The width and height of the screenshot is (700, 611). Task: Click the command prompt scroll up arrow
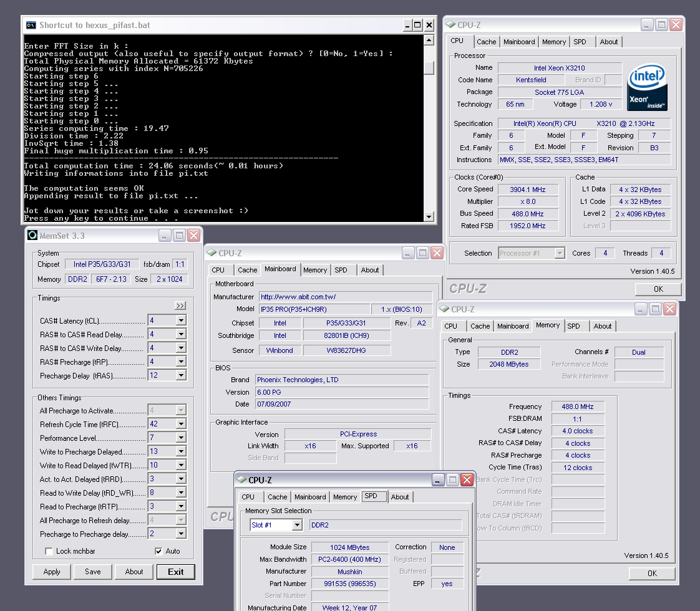pos(429,41)
